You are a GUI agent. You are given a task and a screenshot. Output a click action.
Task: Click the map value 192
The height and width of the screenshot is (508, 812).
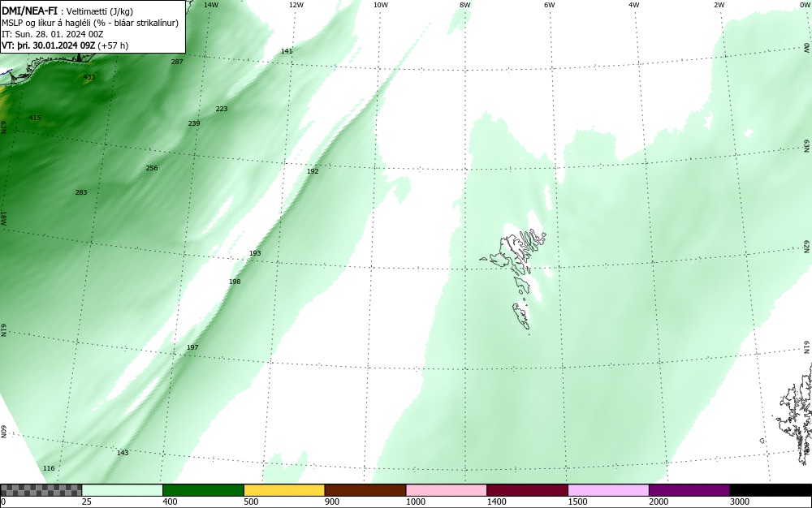coord(313,170)
